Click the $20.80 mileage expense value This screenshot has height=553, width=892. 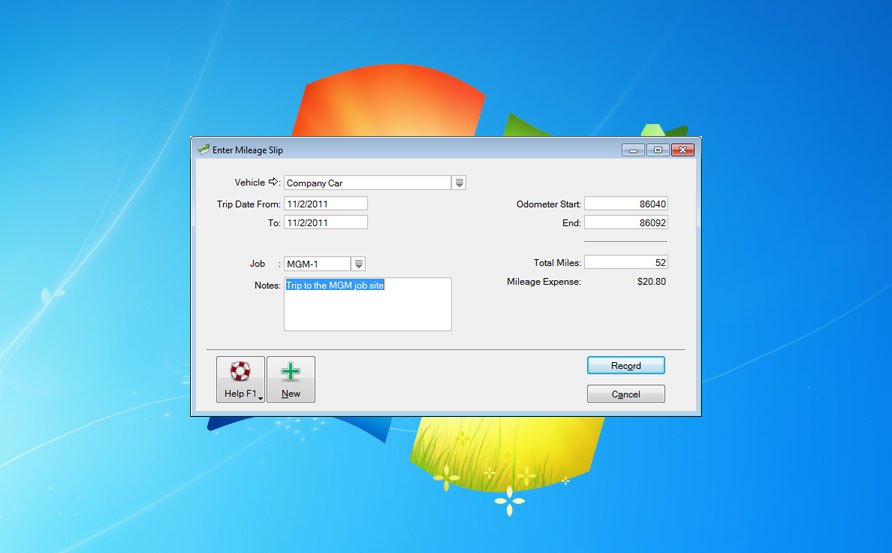(x=651, y=282)
